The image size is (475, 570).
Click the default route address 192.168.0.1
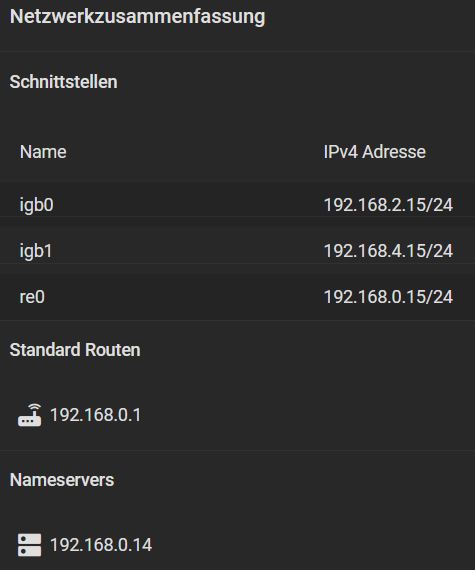pyautogui.click(x=95, y=415)
